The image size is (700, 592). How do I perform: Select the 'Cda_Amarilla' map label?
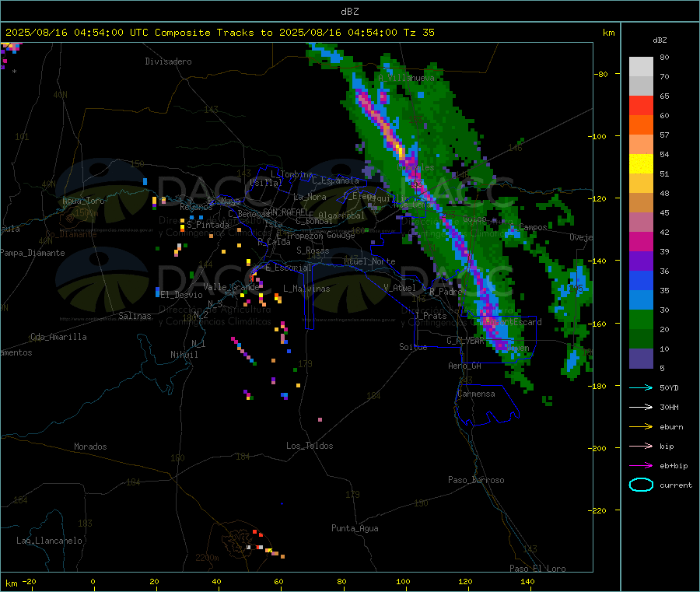pos(58,337)
